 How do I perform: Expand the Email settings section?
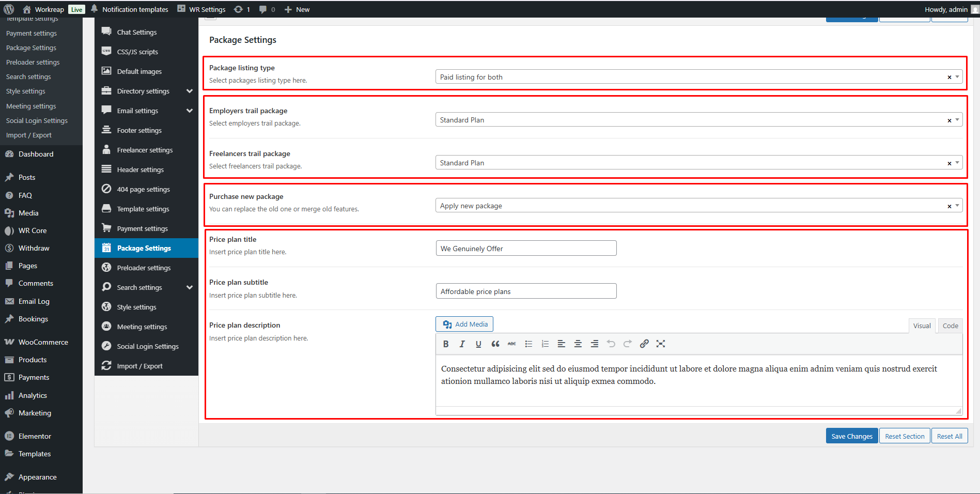[x=189, y=111]
